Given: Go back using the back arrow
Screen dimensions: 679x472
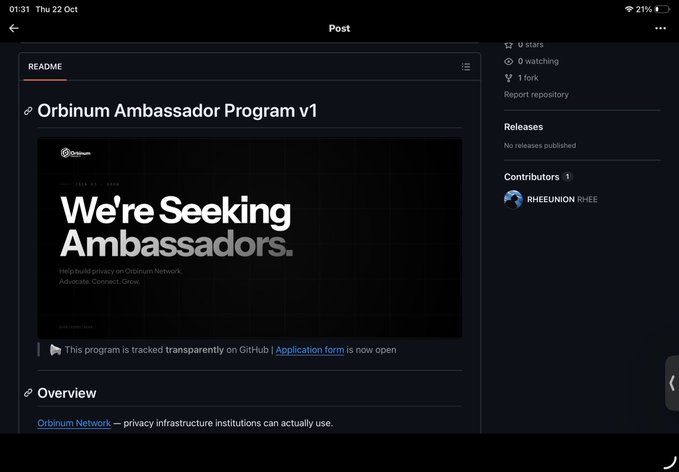Looking at the screenshot, I should click(x=14, y=28).
